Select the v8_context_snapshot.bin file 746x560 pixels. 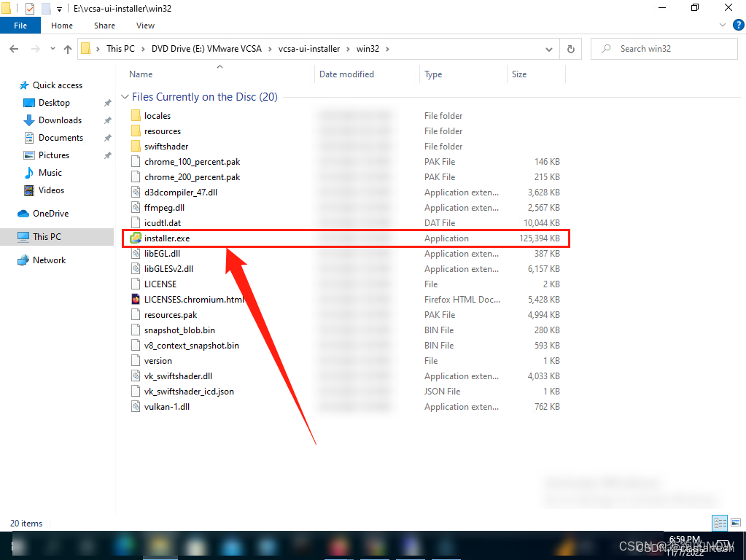(191, 346)
